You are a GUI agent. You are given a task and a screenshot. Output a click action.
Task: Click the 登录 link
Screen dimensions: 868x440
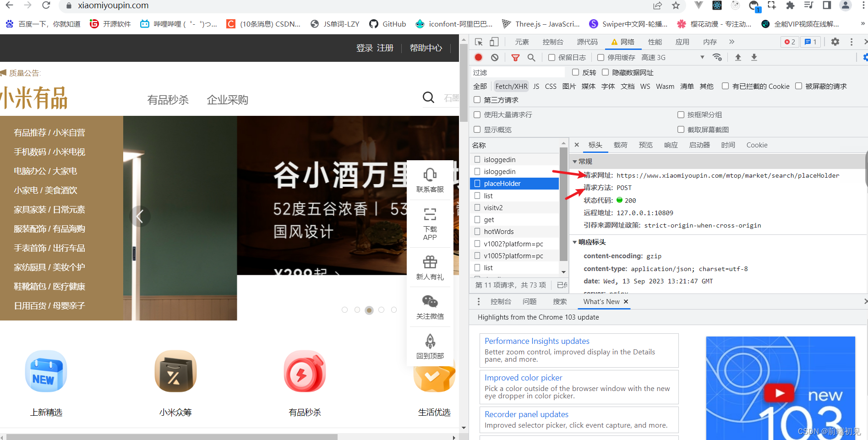pos(365,48)
